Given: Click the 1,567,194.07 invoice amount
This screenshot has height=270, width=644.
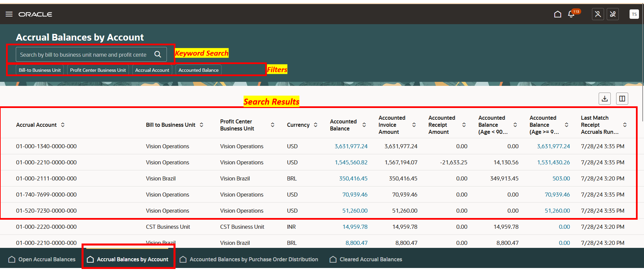Looking at the screenshot, I should click(x=401, y=162).
